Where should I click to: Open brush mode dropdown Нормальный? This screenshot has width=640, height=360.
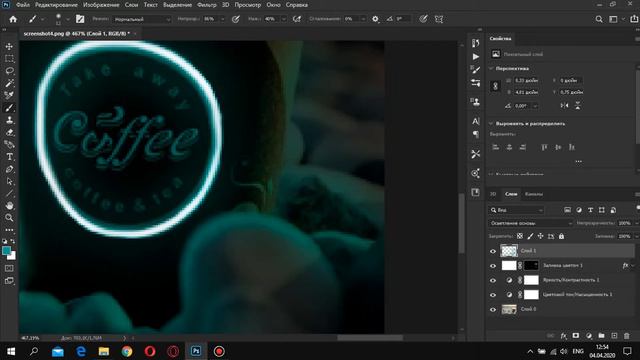click(x=142, y=19)
